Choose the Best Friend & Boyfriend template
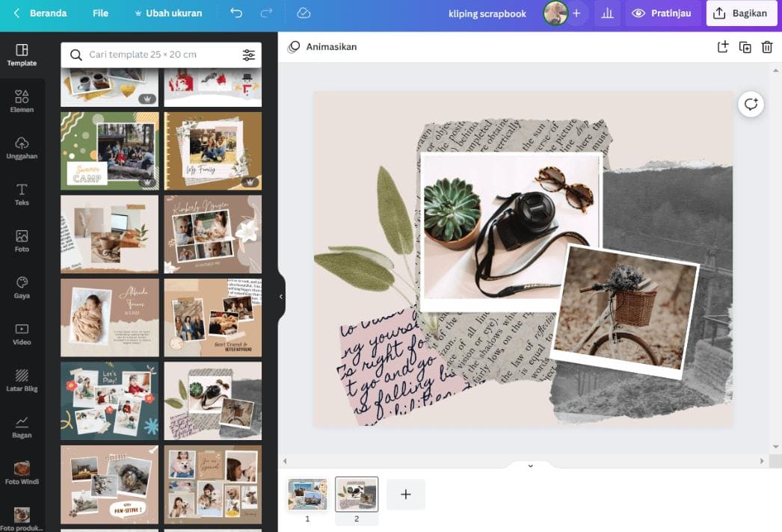 pos(213,317)
